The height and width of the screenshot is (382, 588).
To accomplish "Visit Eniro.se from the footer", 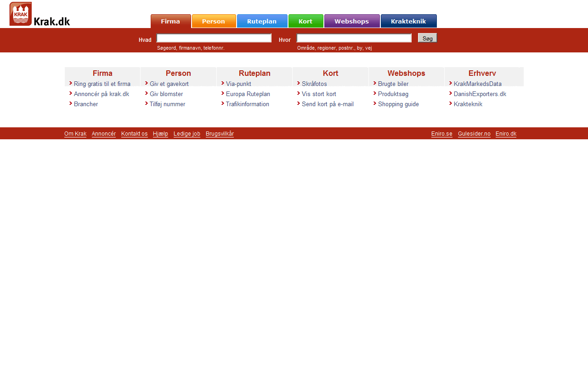I will coord(442,134).
